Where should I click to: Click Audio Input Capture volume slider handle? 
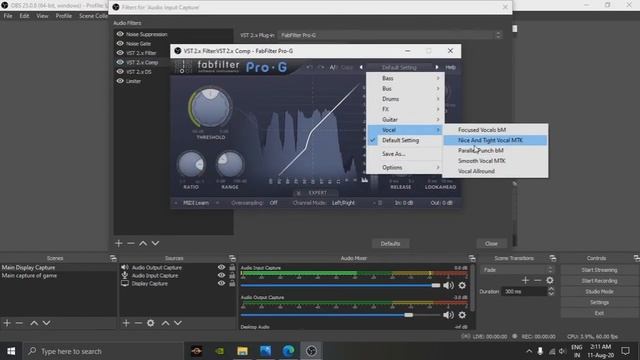436,285
